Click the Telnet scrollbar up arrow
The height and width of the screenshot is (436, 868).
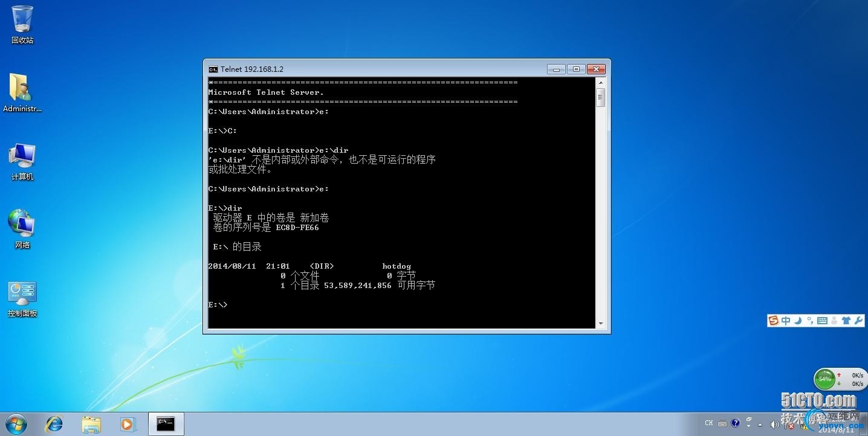click(600, 83)
